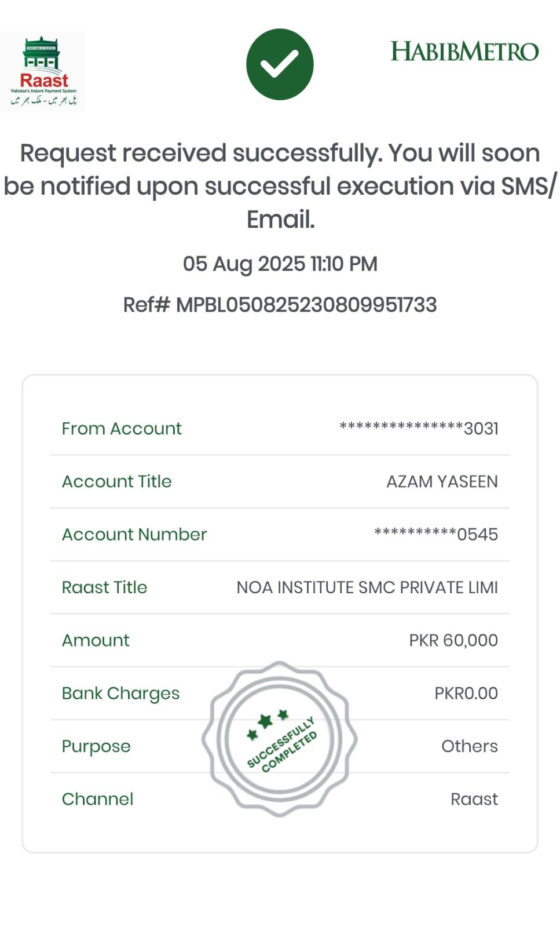
Task: Click the Purpose value Others
Action: click(x=469, y=746)
